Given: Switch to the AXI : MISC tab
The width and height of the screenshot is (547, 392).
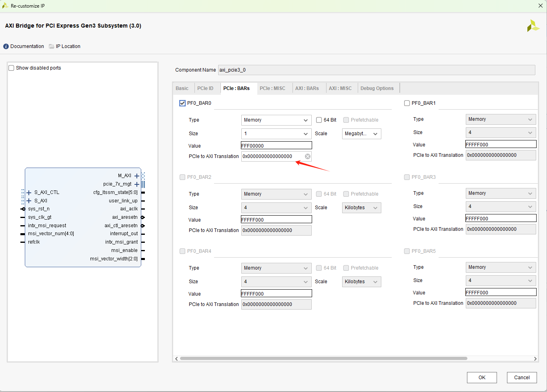Looking at the screenshot, I should tap(340, 88).
